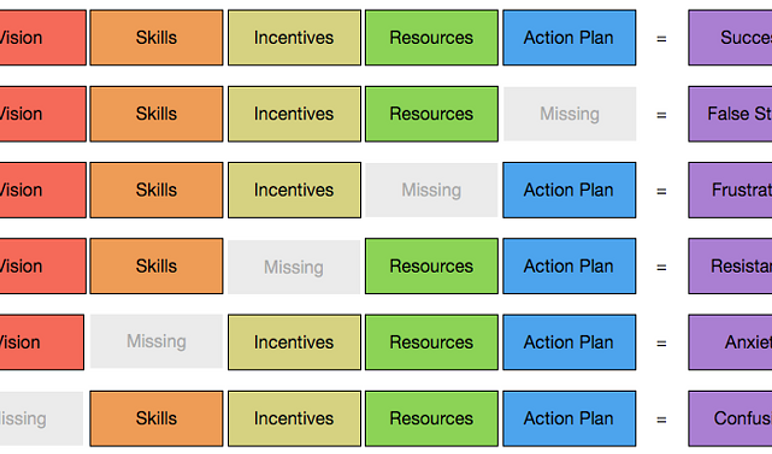Select the purple Resistance result box
Viewport: 772px width, 454px height.
730,266
